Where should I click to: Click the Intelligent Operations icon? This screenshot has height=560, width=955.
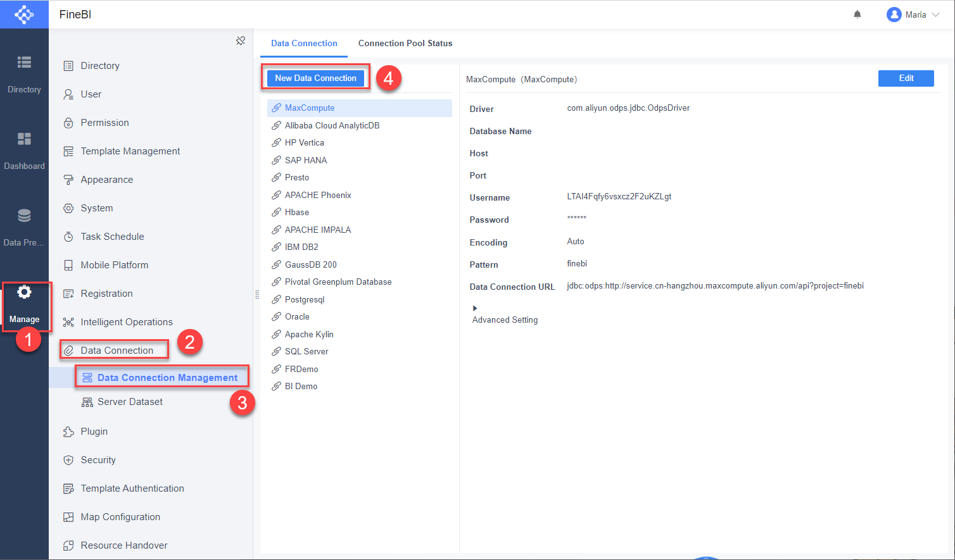click(68, 322)
